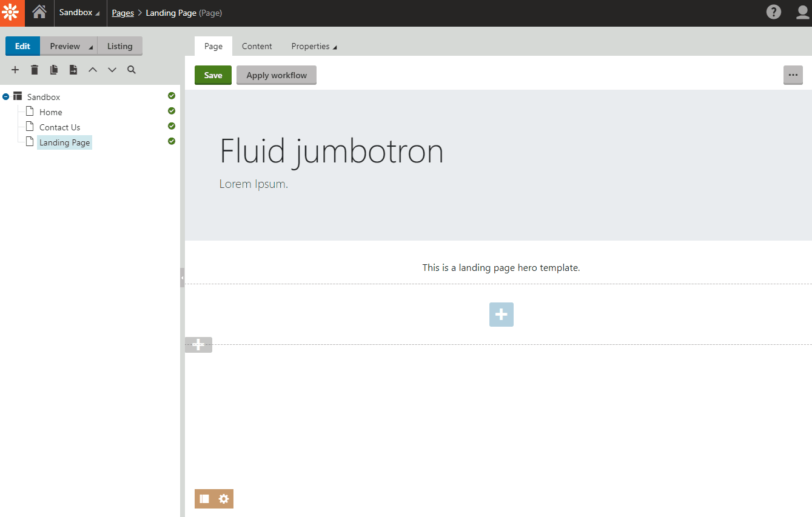
Task: Change section layout icon
Action: pyautogui.click(x=204, y=499)
